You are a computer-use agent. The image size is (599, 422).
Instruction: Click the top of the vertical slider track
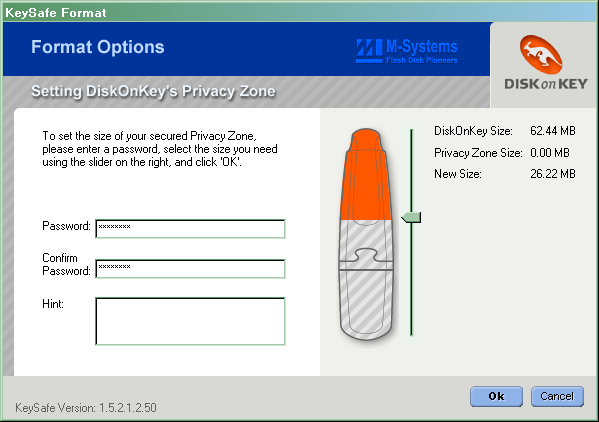[411, 132]
